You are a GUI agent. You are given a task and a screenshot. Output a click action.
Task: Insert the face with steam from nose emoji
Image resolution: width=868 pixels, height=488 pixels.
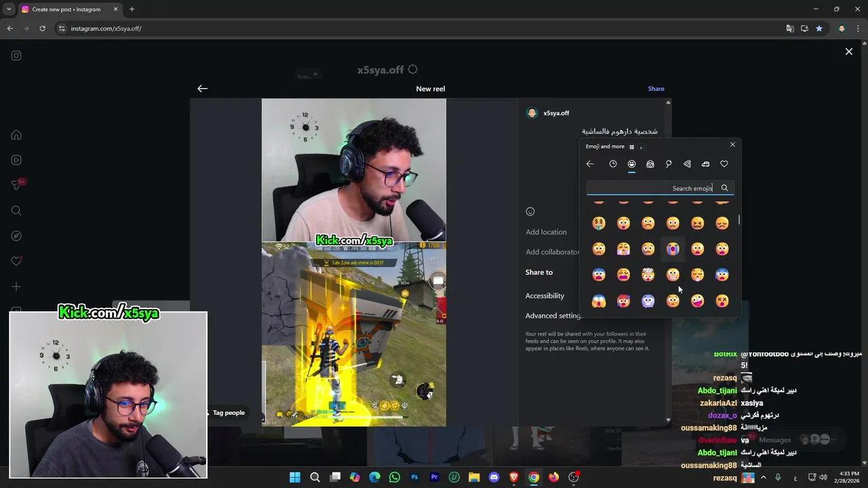click(623, 249)
